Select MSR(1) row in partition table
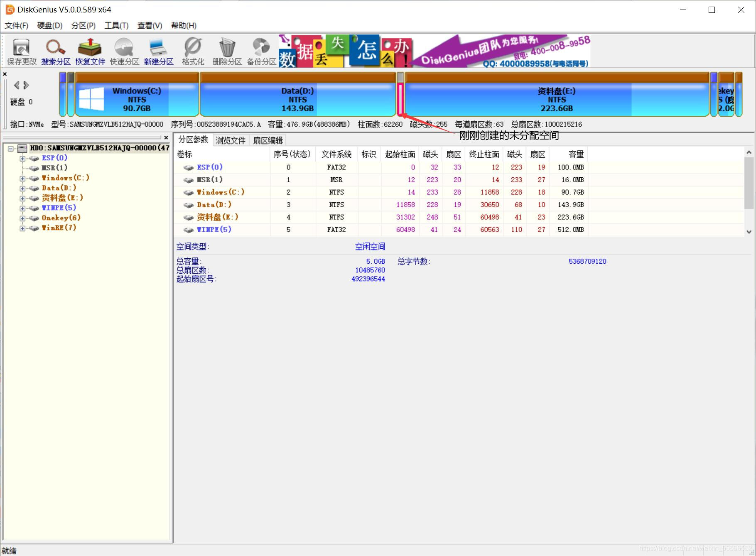 (x=381, y=179)
